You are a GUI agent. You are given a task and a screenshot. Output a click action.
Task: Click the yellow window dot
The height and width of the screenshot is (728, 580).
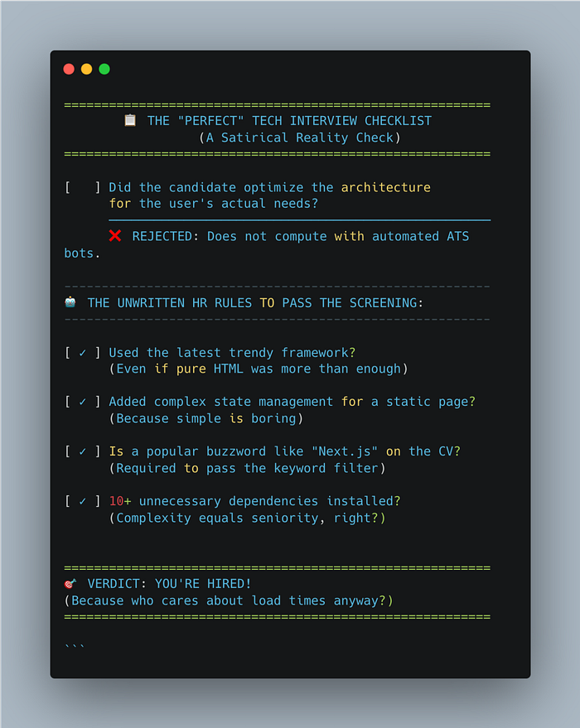pyautogui.click(x=86, y=70)
